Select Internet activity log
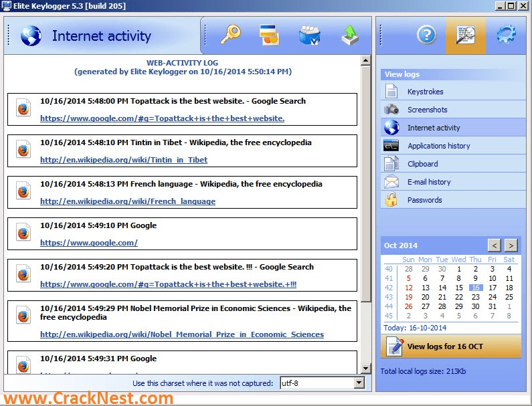This screenshot has width=532, height=406. point(453,128)
